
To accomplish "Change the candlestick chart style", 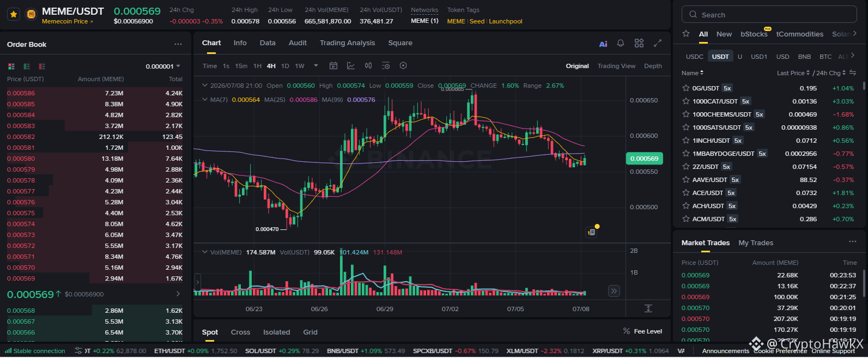I will [x=368, y=66].
